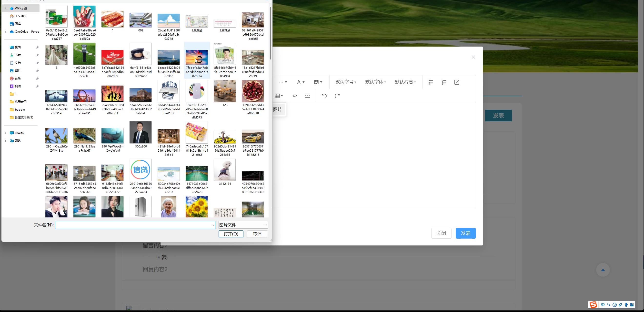644x312 pixels.
Task: Click the redo arrow in editor toolbar
Action: tap(337, 95)
